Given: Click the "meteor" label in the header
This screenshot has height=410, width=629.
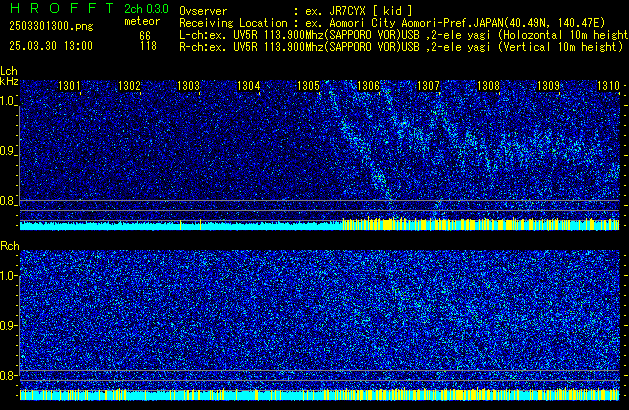Looking at the screenshot, I should [142, 21].
